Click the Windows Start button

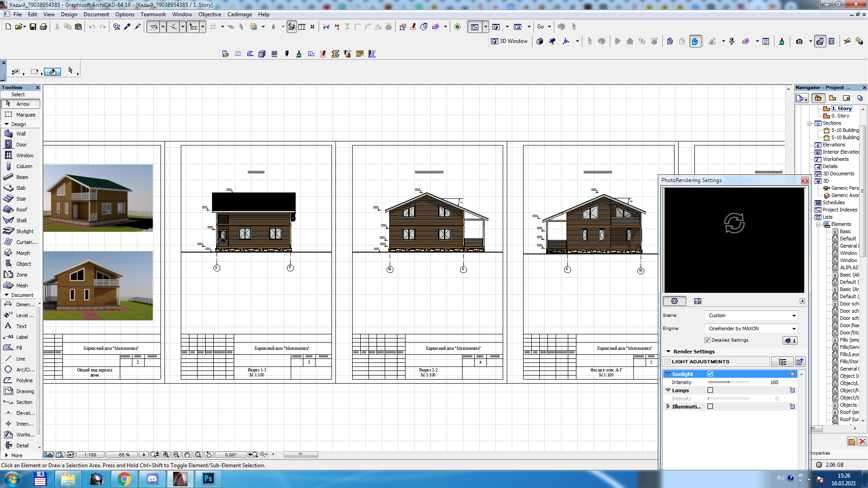coord(12,479)
